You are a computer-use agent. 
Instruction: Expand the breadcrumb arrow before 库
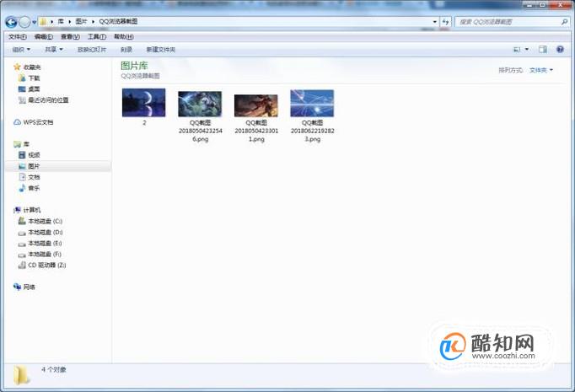pos(51,22)
